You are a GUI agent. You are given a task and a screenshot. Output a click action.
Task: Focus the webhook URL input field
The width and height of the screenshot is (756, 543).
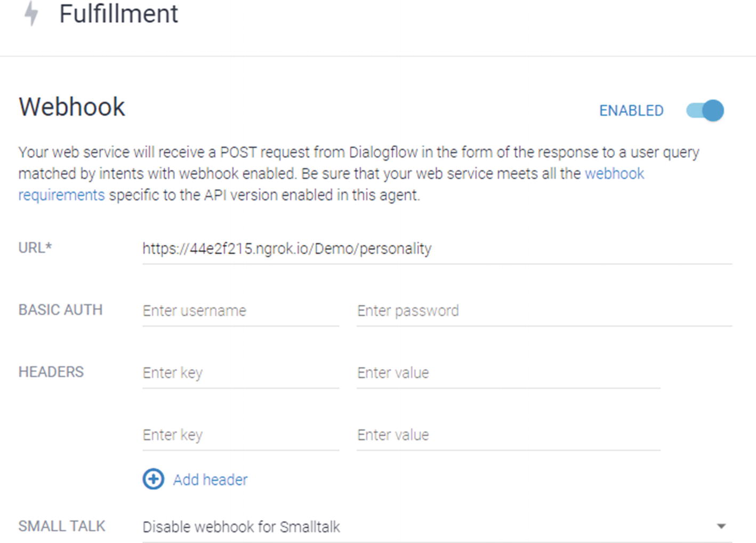[437, 249]
